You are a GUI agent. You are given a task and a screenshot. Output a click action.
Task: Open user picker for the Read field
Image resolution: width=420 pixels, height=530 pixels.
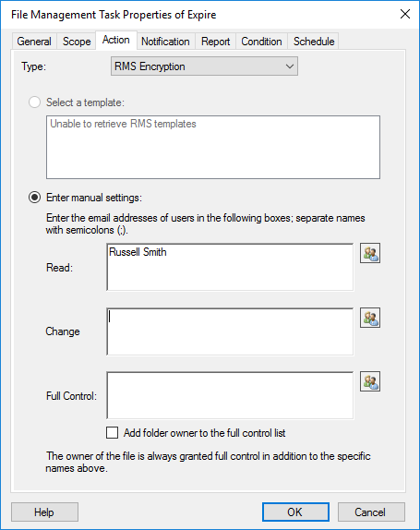pyautogui.click(x=370, y=253)
